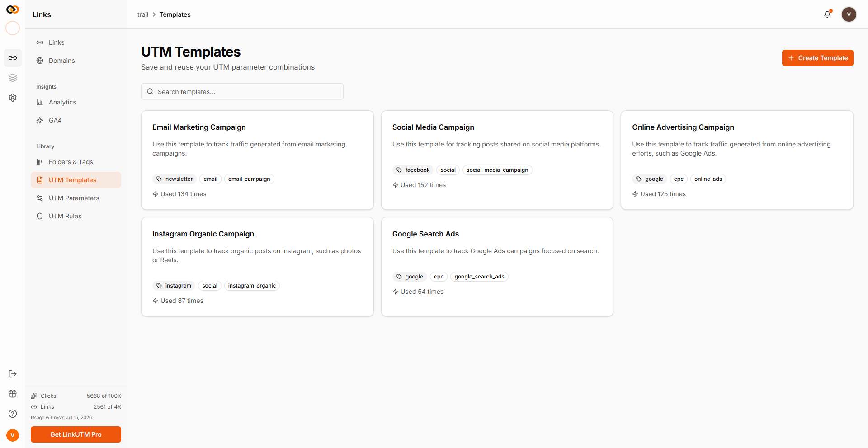This screenshot has width=868, height=448.
Task: Click the UTM Rules shield icon
Action: [x=40, y=216]
